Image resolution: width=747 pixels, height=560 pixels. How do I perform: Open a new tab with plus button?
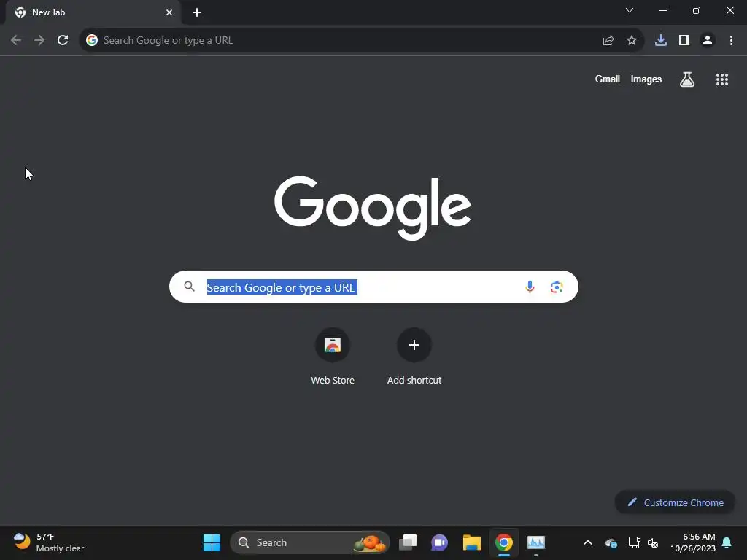tap(197, 12)
